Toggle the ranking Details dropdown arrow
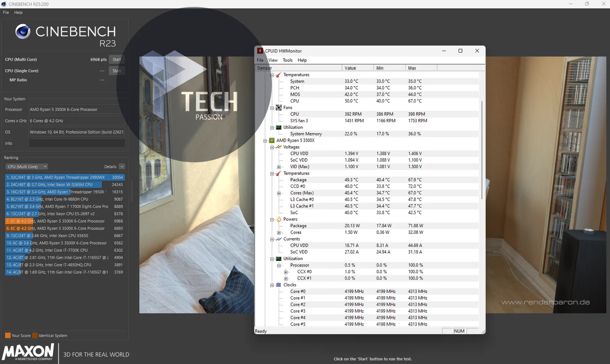This screenshot has height=364, width=610. click(x=122, y=167)
